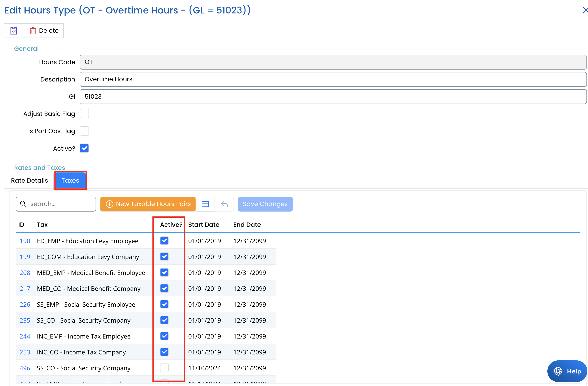Click the Save Changes button
This screenshot has width=588, height=386.
tap(265, 204)
